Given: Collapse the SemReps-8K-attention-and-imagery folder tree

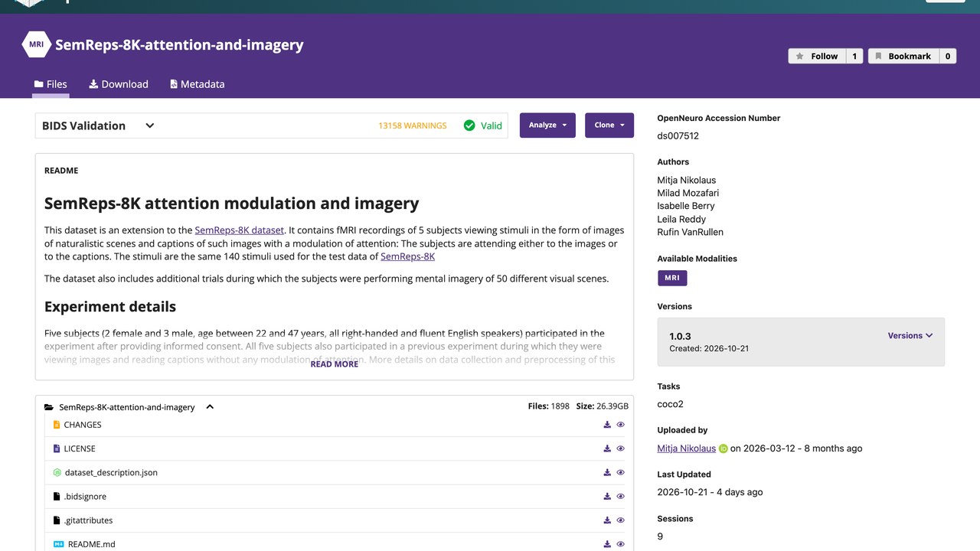Looking at the screenshot, I should 210,407.
